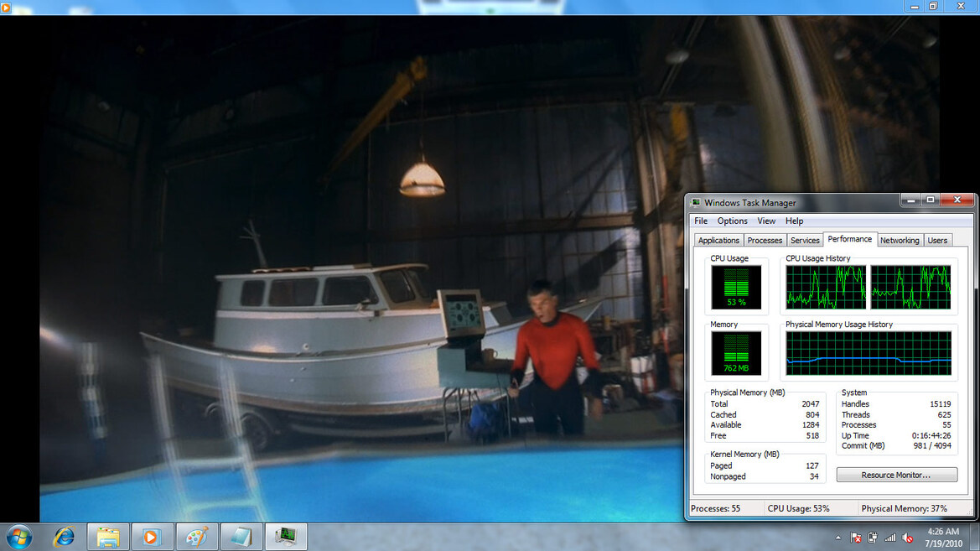The image size is (980, 551).
Task: Open the Windows Start menu orb
Action: [19, 538]
